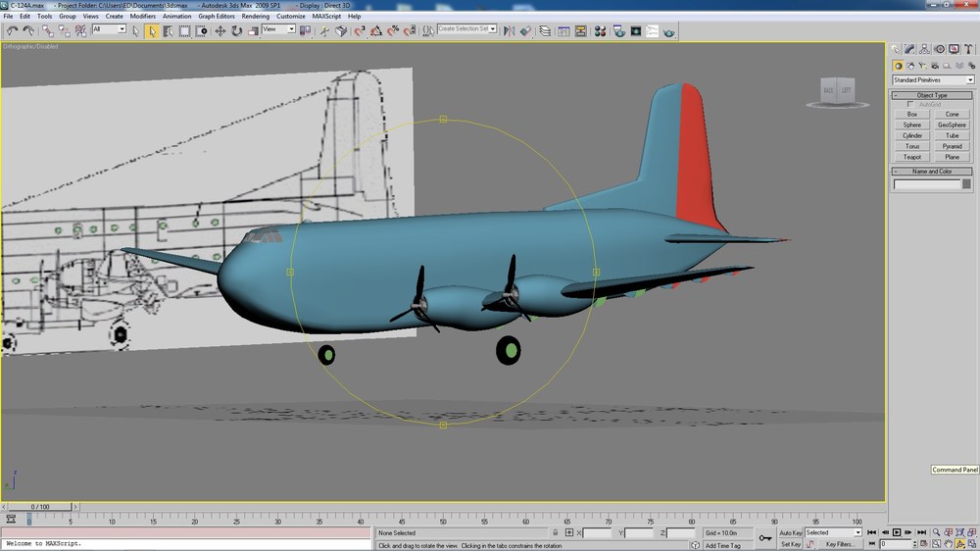Open the Modifiers menu
Screen dimensions: 980x551
pos(142,17)
